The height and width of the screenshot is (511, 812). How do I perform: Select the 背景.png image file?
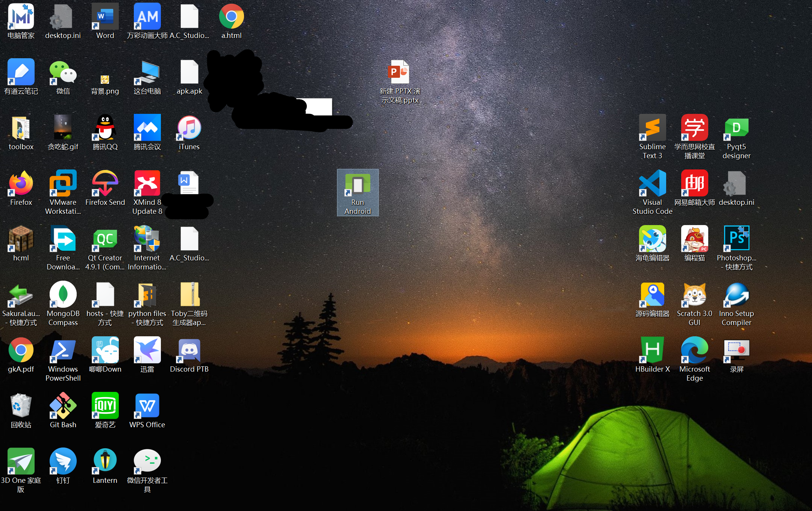pyautogui.click(x=105, y=85)
